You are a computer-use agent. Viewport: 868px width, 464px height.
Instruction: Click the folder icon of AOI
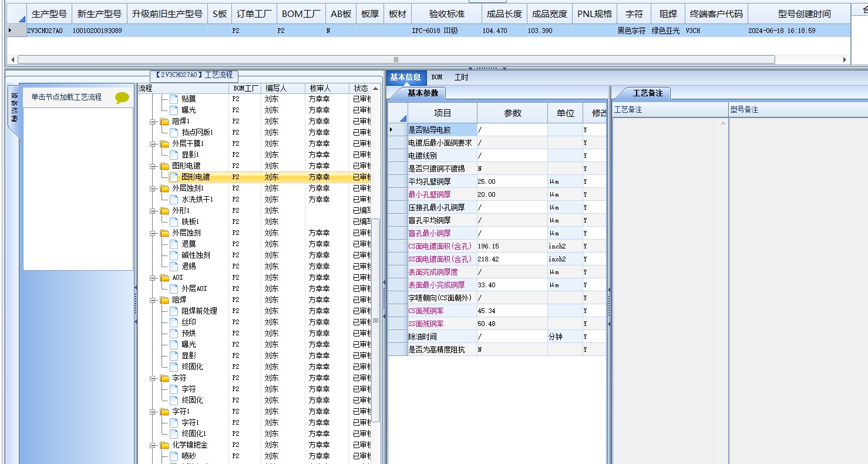click(164, 277)
